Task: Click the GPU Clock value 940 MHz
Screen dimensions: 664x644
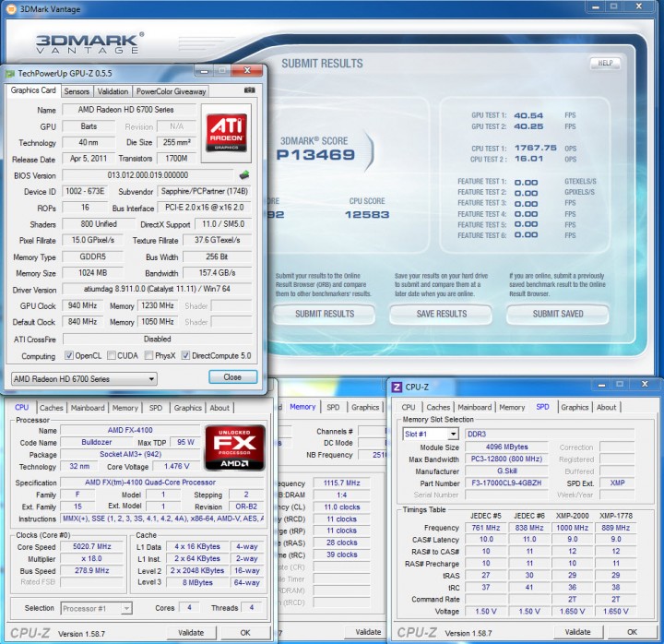Action: point(83,305)
